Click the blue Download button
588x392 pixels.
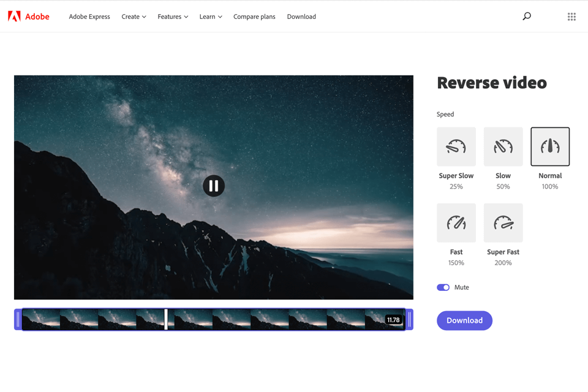tap(464, 320)
